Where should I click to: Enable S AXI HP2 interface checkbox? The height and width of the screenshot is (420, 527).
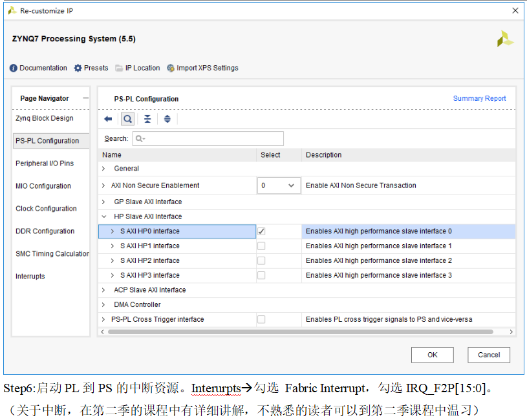pos(261,261)
